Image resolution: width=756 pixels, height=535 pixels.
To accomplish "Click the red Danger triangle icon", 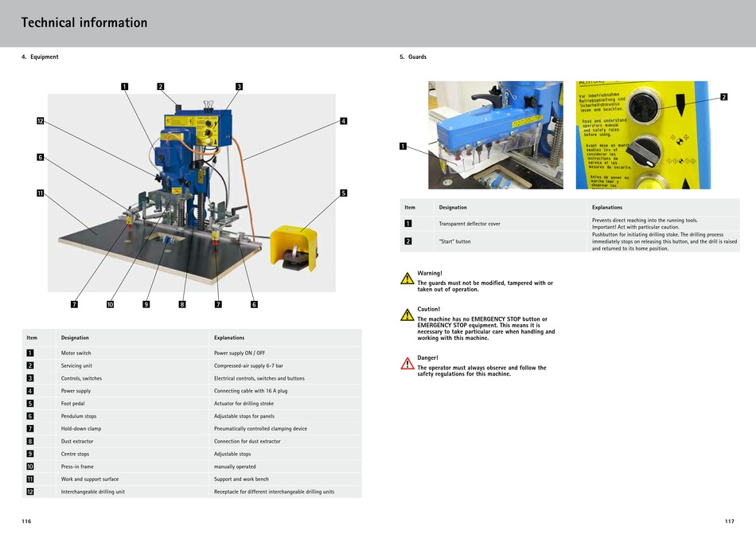I will pos(407,363).
